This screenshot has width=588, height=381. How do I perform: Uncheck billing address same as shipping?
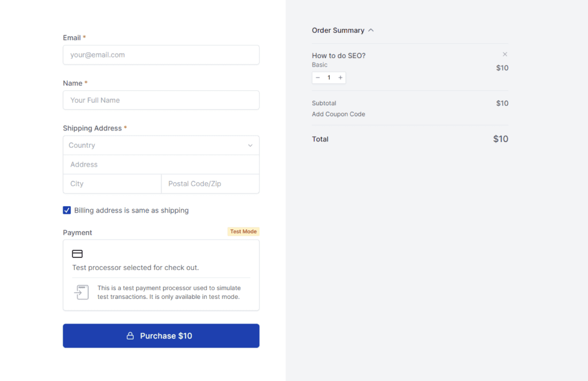(x=67, y=210)
